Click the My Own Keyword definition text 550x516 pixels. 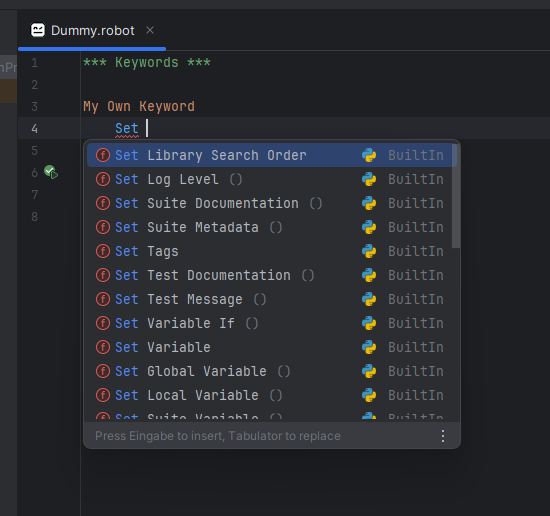point(139,106)
